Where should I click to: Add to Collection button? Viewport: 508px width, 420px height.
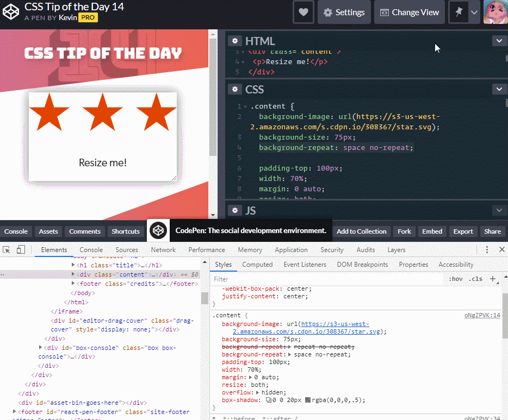(361, 231)
